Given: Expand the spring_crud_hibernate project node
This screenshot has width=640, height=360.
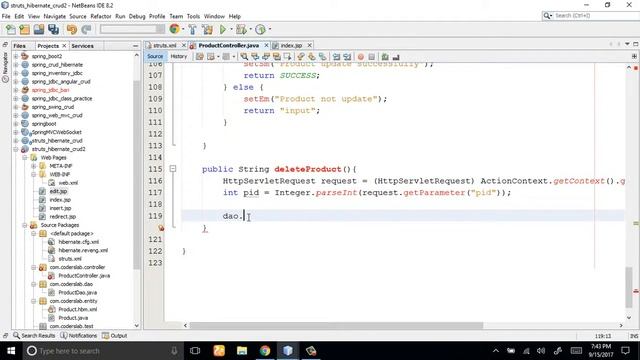Looking at the screenshot, I should pos(16,65).
